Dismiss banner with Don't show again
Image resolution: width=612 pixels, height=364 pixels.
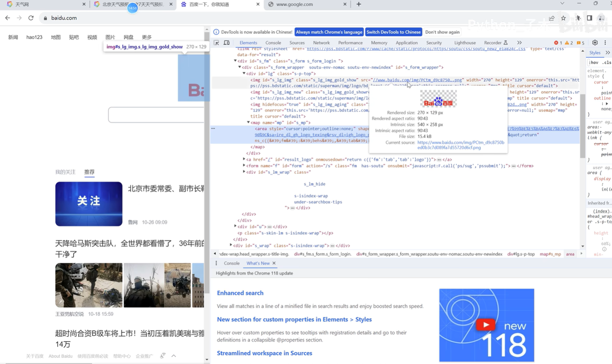tap(442, 32)
